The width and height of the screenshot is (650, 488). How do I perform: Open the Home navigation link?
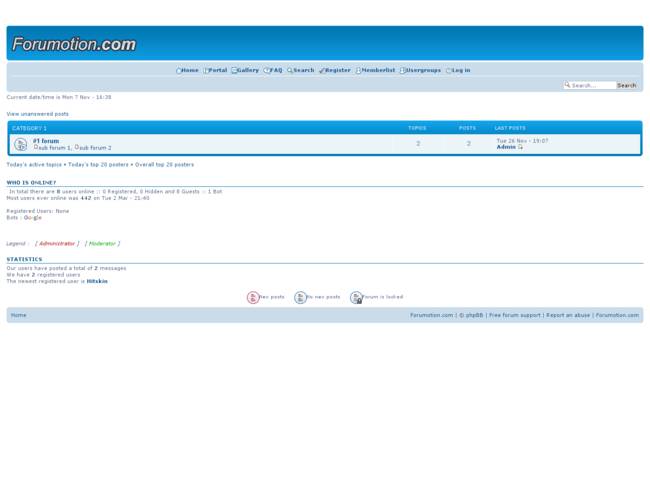[189, 71]
